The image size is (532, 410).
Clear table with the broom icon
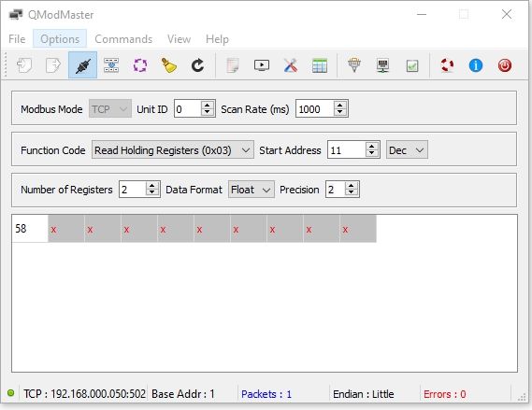coord(168,65)
